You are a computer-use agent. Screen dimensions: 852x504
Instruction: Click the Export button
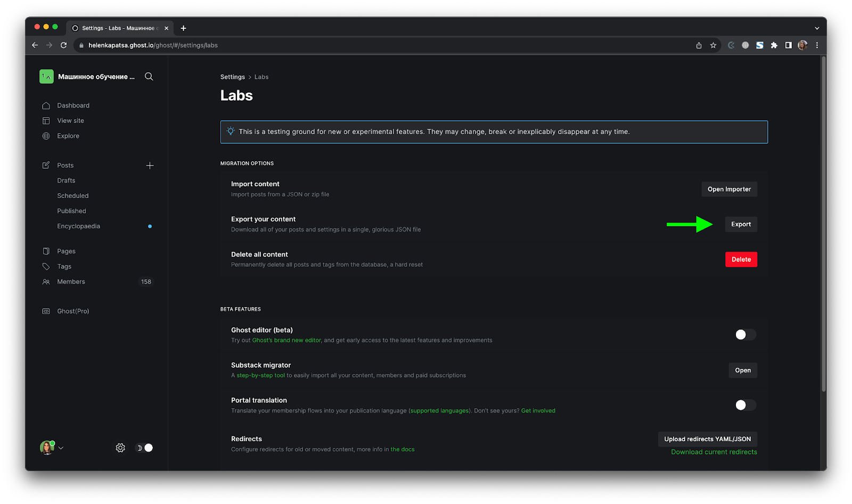pyautogui.click(x=741, y=225)
